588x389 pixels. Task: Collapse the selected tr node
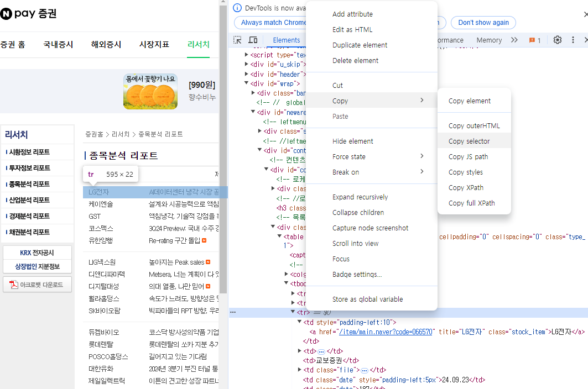(293, 312)
